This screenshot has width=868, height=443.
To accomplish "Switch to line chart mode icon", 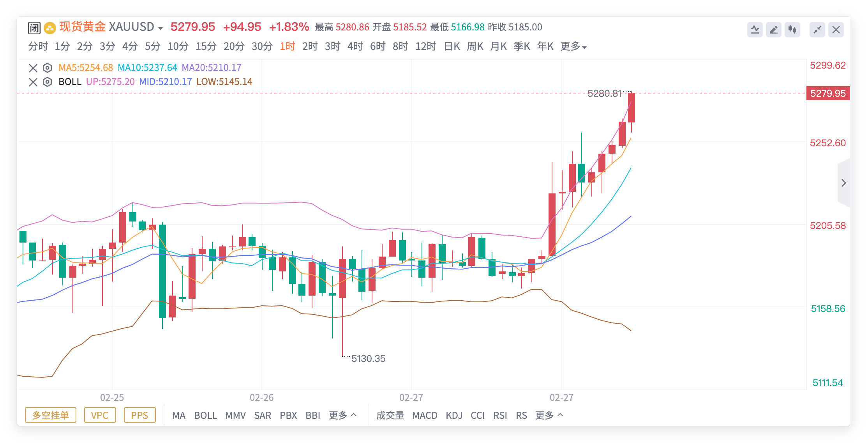I will pyautogui.click(x=755, y=29).
